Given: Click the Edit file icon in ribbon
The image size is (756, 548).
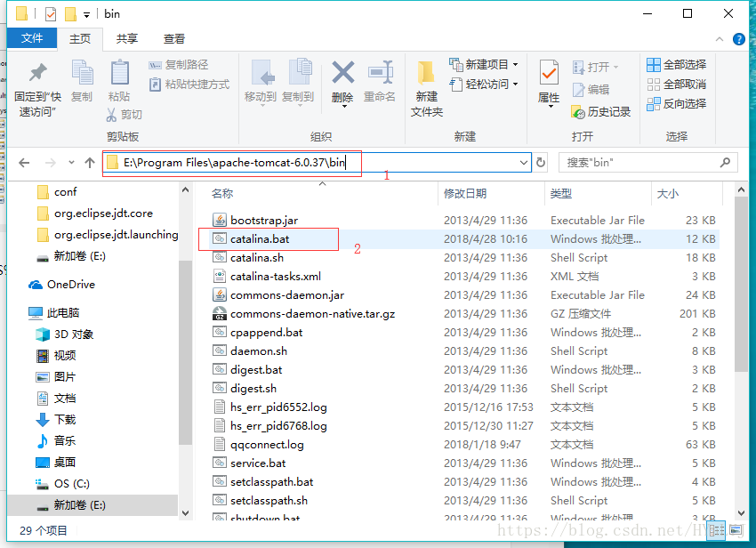Looking at the screenshot, I should click(x=578, y=90).
